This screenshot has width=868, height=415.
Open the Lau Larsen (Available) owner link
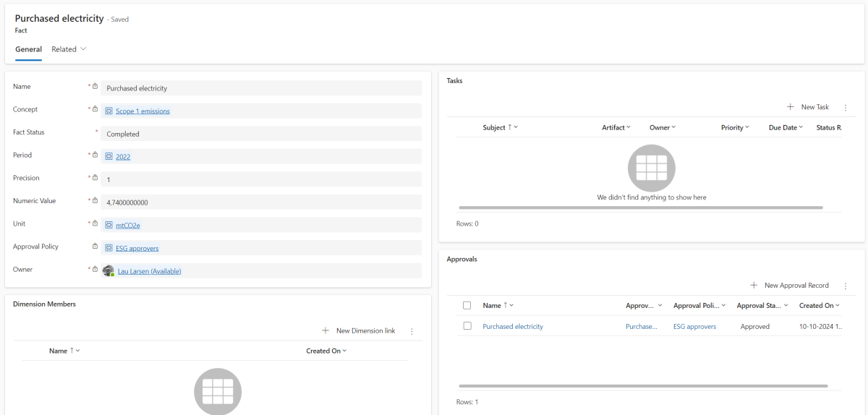[x=150, y=271]
